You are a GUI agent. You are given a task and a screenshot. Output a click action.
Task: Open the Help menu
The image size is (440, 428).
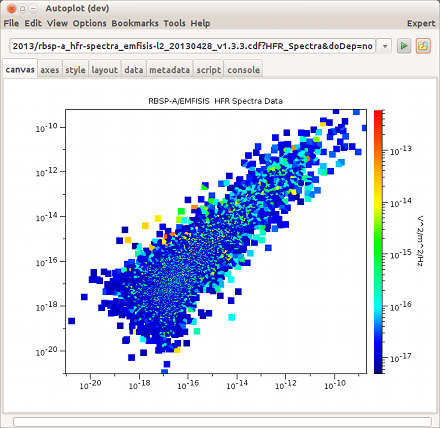(x=200, y=23)
